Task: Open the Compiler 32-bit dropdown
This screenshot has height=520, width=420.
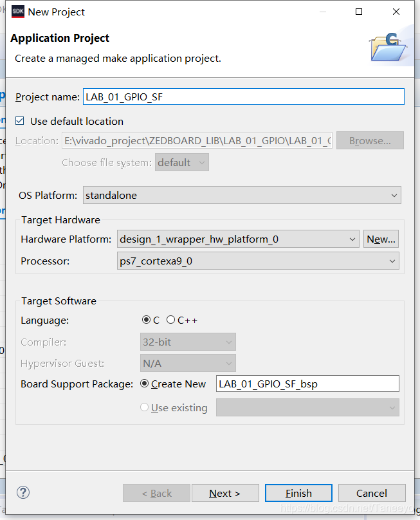Action: [188, 342]
